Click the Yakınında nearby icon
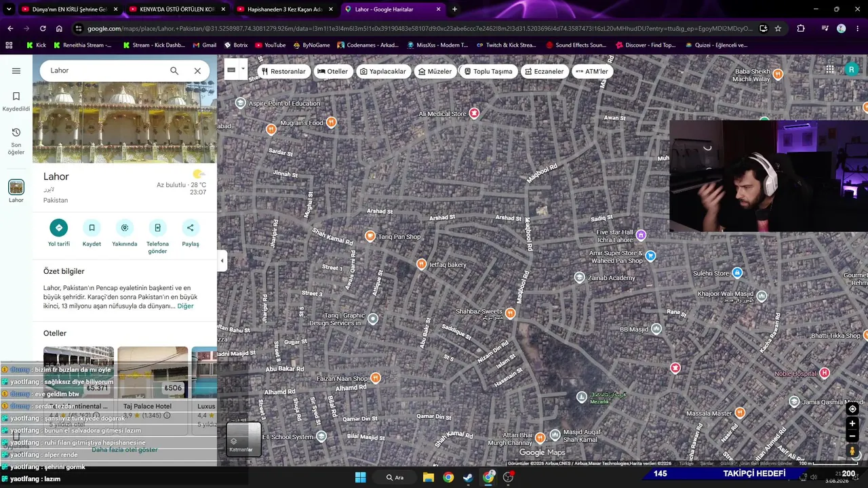This screenshot has width=868, height=488. (x=125, y=228)
